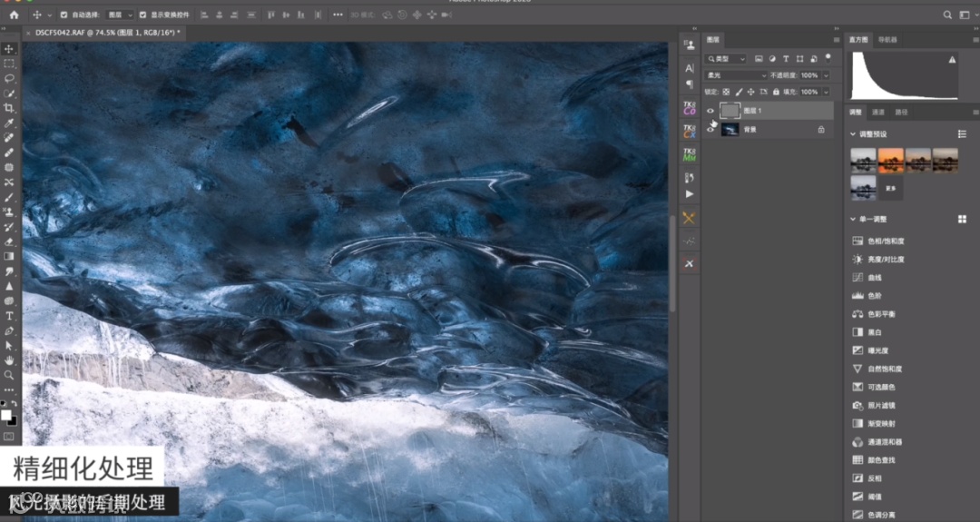Hide 图层 1 using its eye icon
This screenshot has width=980, height=522.
pyautogui.click(x=710, y=111)
